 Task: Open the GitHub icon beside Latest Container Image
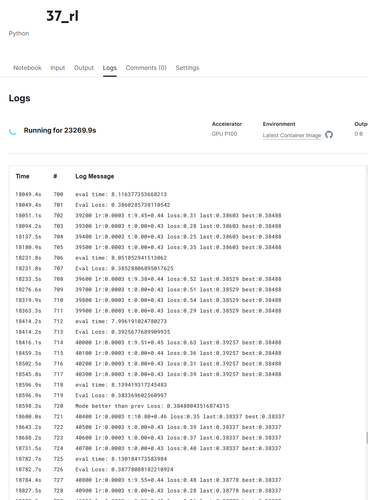pyautogui.click(x=329, y=135)
